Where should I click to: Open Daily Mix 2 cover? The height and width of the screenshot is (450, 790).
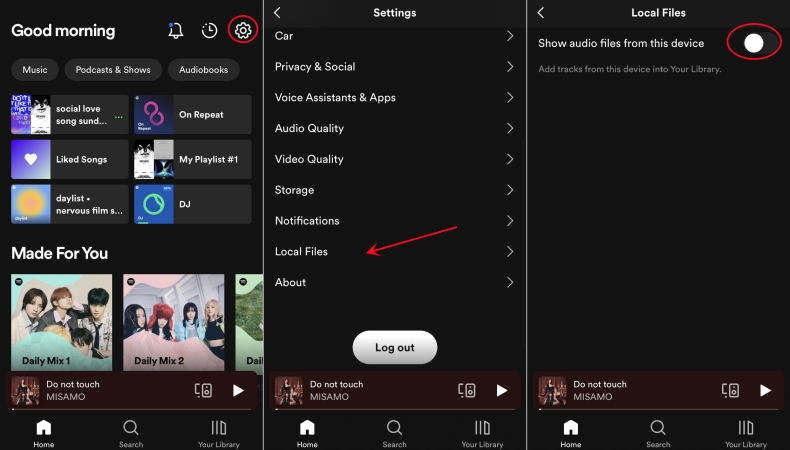(x=174, y=323)
